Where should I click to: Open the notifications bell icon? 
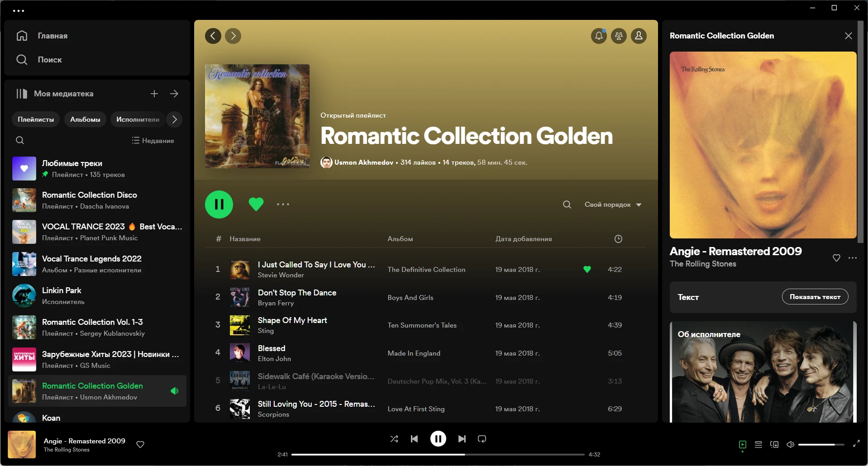599,36
